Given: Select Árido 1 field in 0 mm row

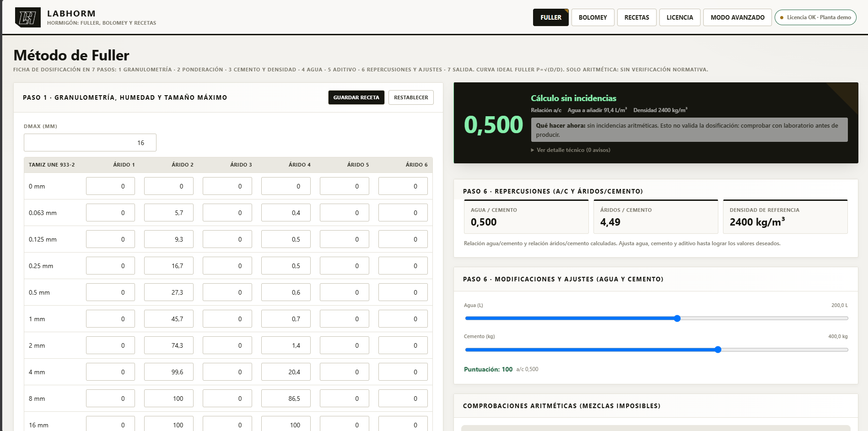Looking at the screenshot, I should [x=110, y=186].
